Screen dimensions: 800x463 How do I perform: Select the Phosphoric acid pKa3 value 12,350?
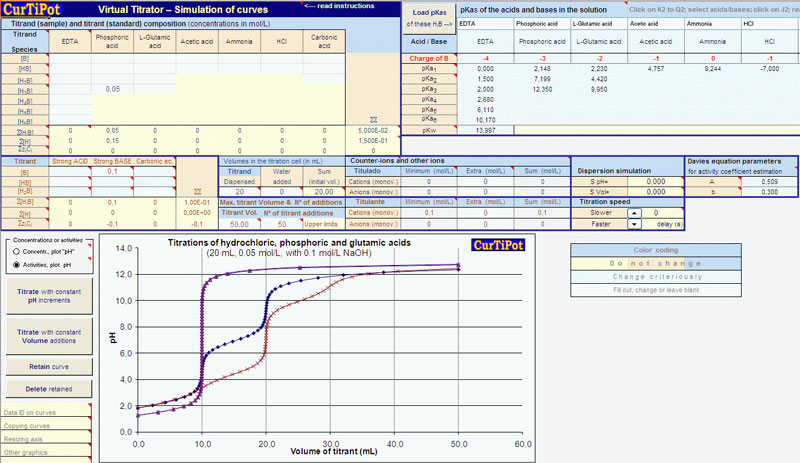[542, 89]
